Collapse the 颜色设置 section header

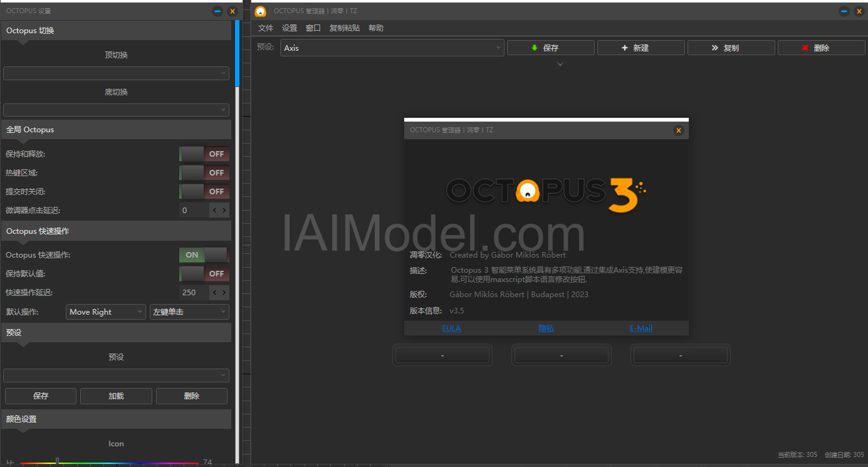pyautogui.click(x=116, y=419)
